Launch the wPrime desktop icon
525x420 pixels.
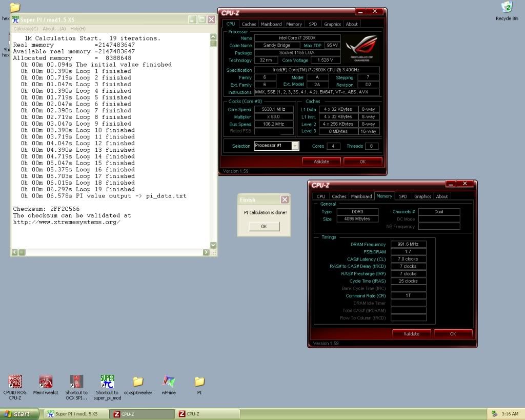[x=169, y=382]
